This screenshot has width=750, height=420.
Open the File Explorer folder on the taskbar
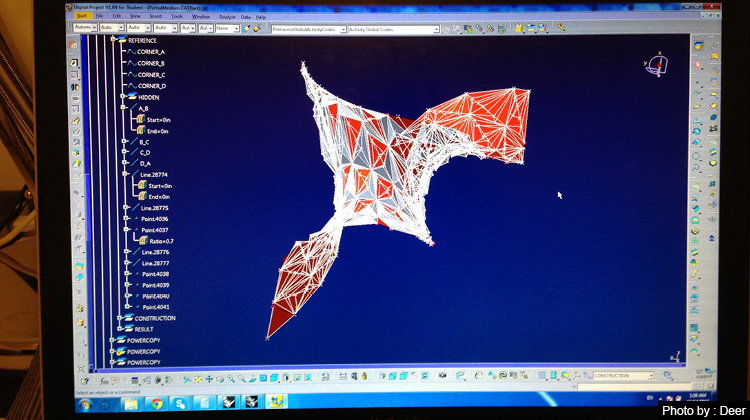pyautogui.click(x=131, y=405)
